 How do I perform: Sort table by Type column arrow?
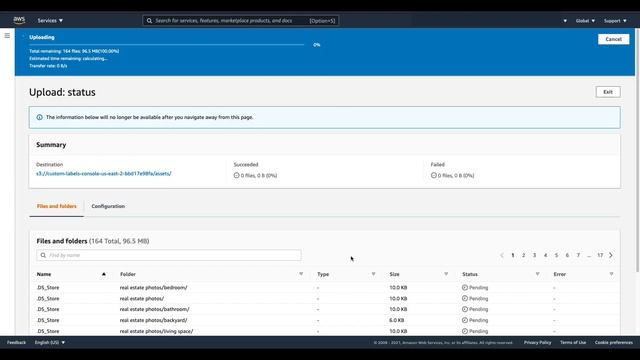[373, 274]
